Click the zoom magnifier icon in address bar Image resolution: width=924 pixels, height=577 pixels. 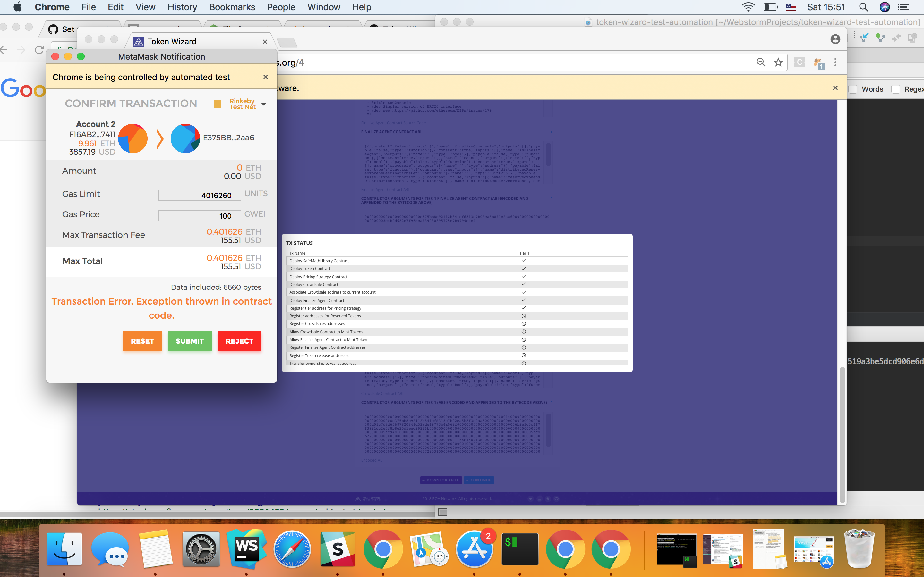click(761, 63)
